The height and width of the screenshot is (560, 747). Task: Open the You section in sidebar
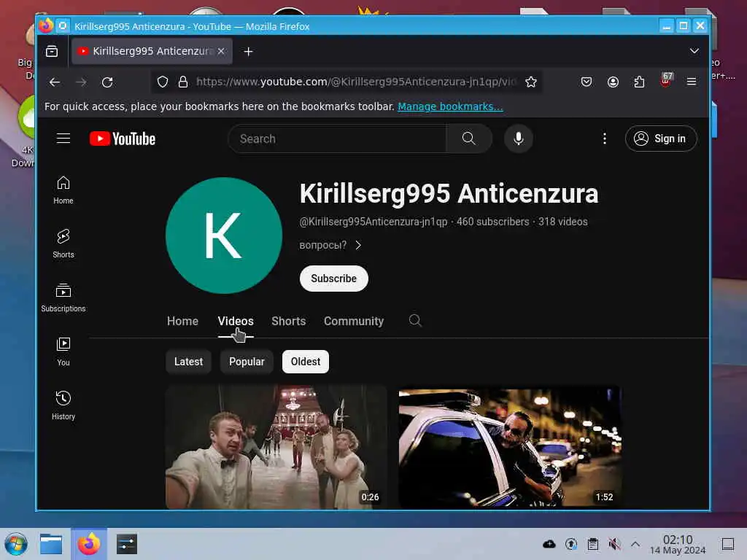pos(63,351)
